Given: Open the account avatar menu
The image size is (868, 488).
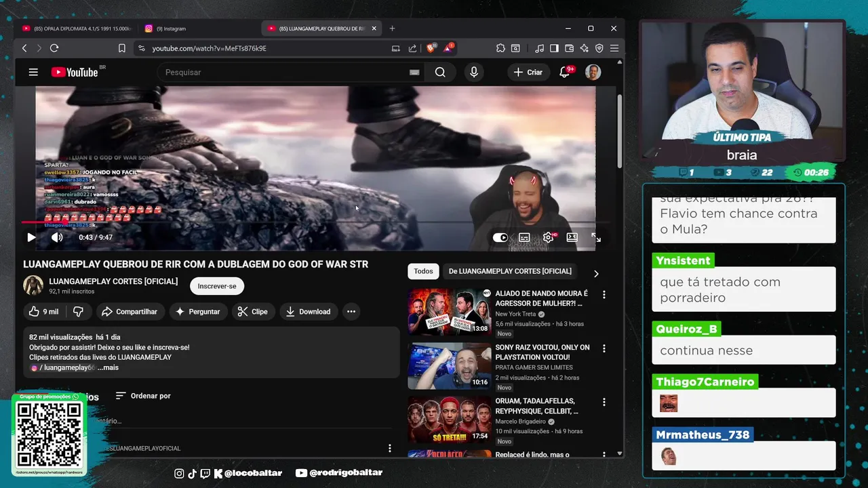Looking at the screenshot, I should point(593,72).
